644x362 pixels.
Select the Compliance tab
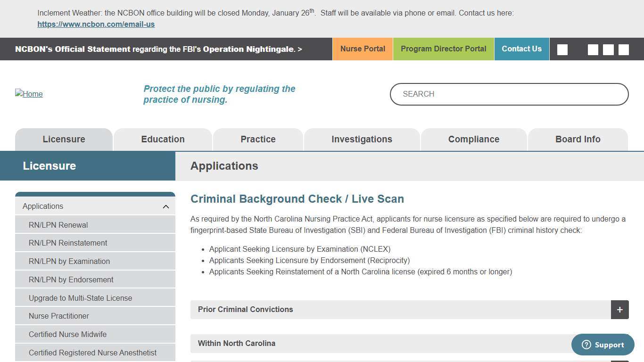474,139
